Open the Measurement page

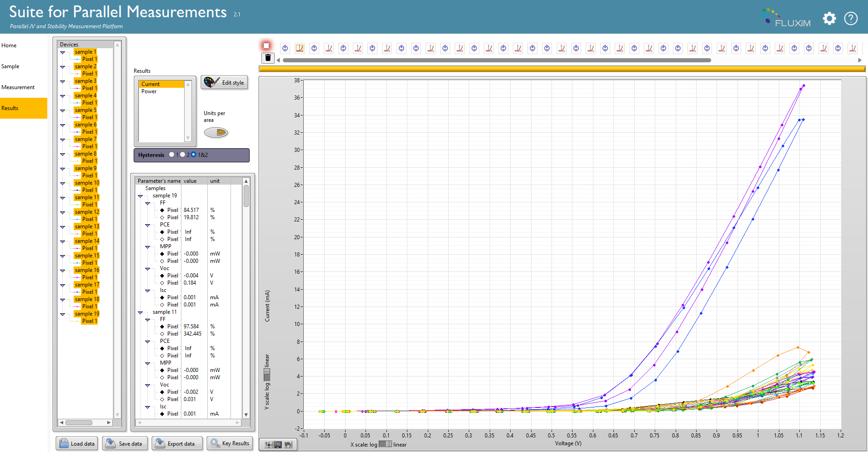pos(24,87)
